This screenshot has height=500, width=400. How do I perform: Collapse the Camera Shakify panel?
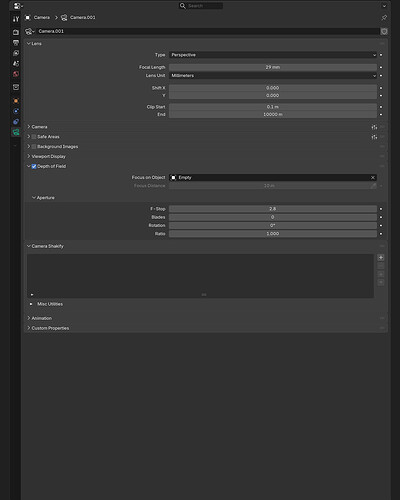[29, 246]
